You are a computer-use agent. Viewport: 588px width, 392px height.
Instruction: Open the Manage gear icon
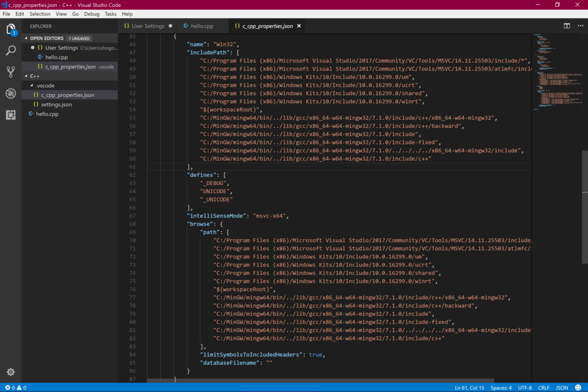click(x=11, y=372)
